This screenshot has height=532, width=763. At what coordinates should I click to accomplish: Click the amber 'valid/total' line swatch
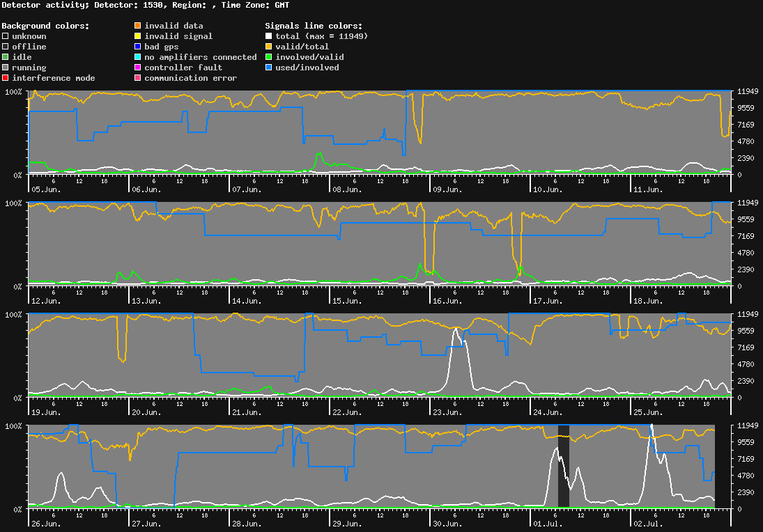268,47
